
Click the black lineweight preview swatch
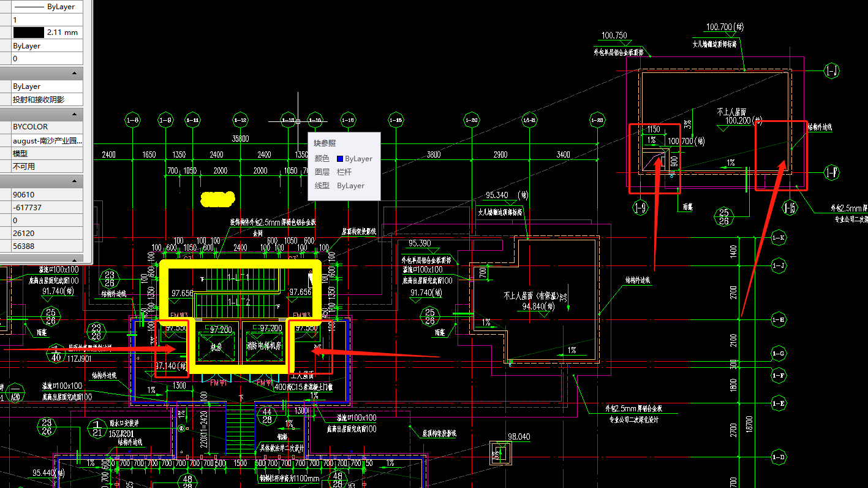tap(28, 32)
